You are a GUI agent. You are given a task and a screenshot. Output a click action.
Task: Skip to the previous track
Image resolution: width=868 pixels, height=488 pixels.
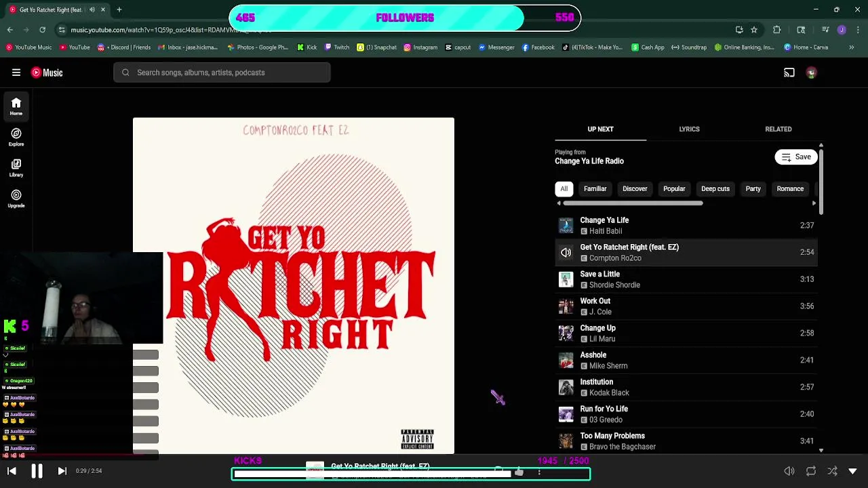coord(12,471)
